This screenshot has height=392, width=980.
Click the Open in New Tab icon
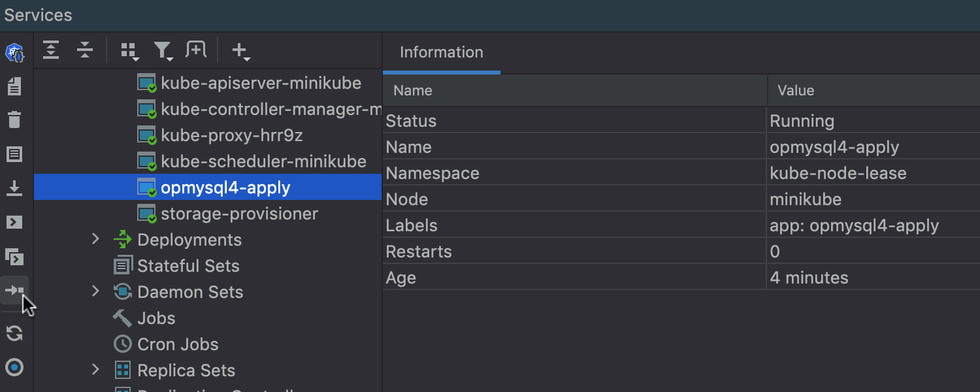pyautogui.click(x=196, y=50)
